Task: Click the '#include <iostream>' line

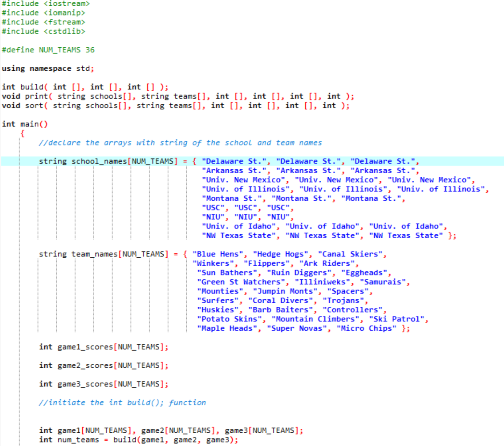Action: [x=46, y=4]
